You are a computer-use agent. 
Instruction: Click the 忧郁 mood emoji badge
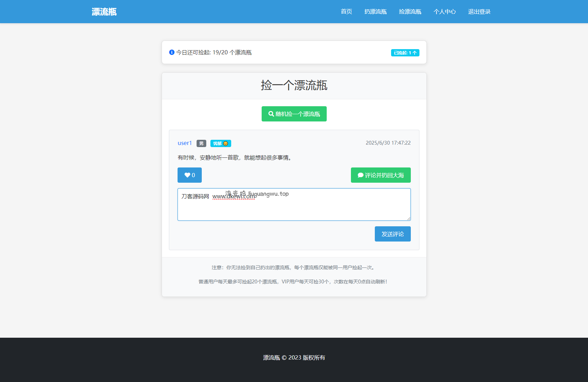tap(220, 144)
